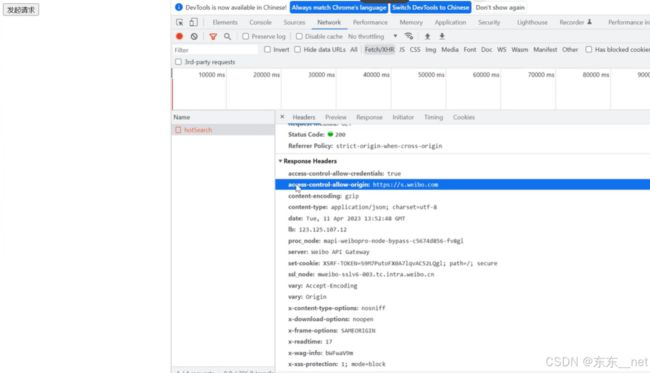
Task: Enable Preserve log checkbox
Action: 245,36
